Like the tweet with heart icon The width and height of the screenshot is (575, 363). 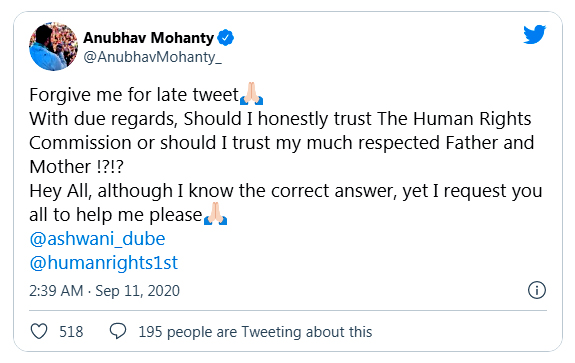39,331
